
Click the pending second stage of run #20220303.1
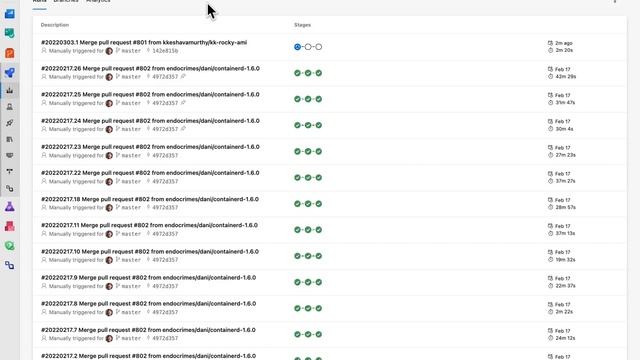(x=308, y=47)
